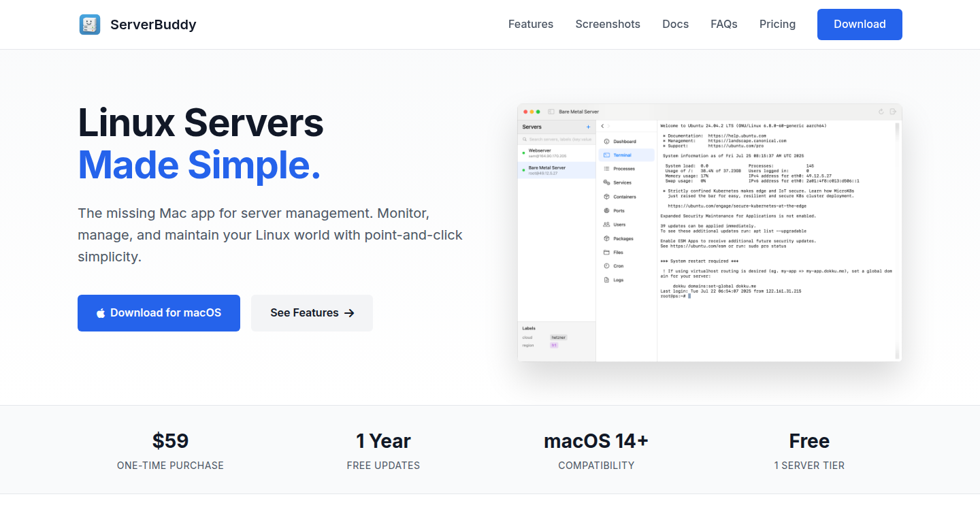Click the macOS 14+ stat
The height and width of the screenshot is (518, 980).
[596, 441]
